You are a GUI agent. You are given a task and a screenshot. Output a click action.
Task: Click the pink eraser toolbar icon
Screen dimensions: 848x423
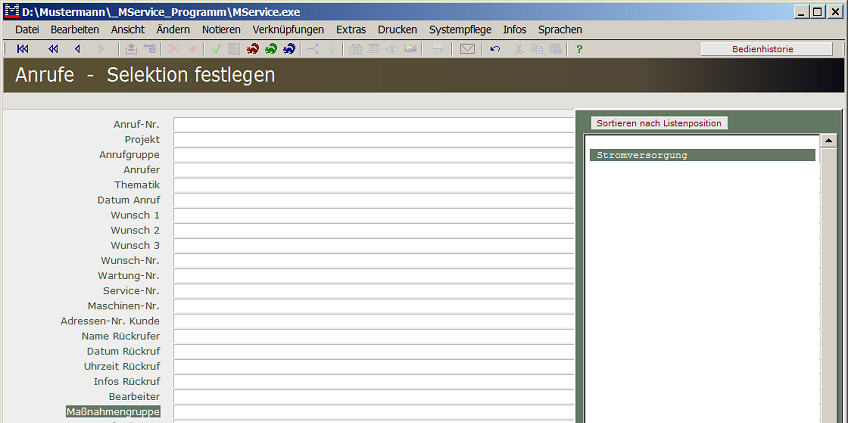click(191, 49)
